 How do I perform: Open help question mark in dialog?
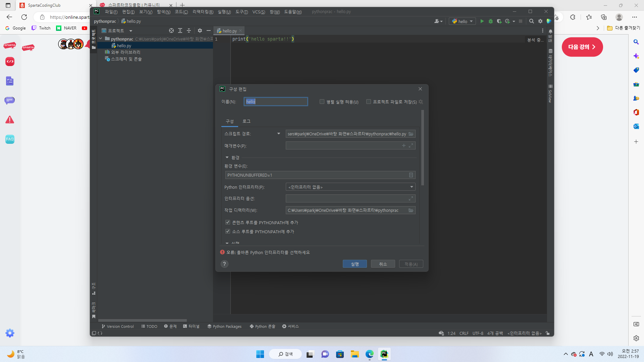224,264
